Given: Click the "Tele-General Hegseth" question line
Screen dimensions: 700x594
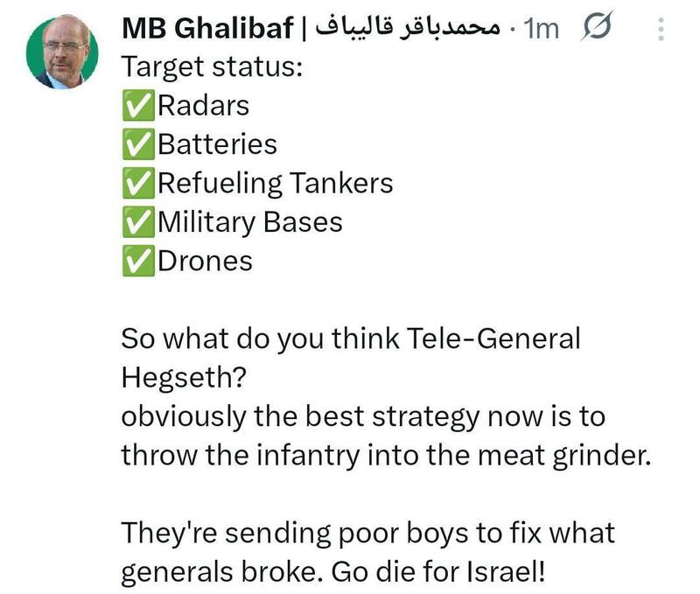Looking at the screenshot, I should coord(350,339).
